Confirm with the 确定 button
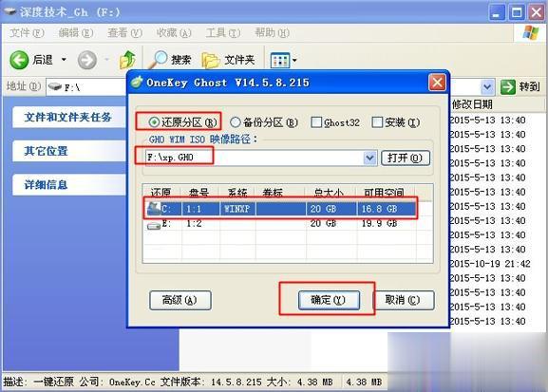Image resolution: width=548 pixels, height=392 pixels. tap(329, 300)
